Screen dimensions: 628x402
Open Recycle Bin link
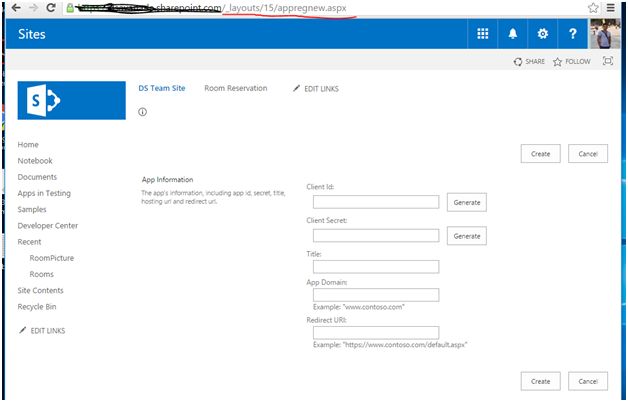point(37,307)
